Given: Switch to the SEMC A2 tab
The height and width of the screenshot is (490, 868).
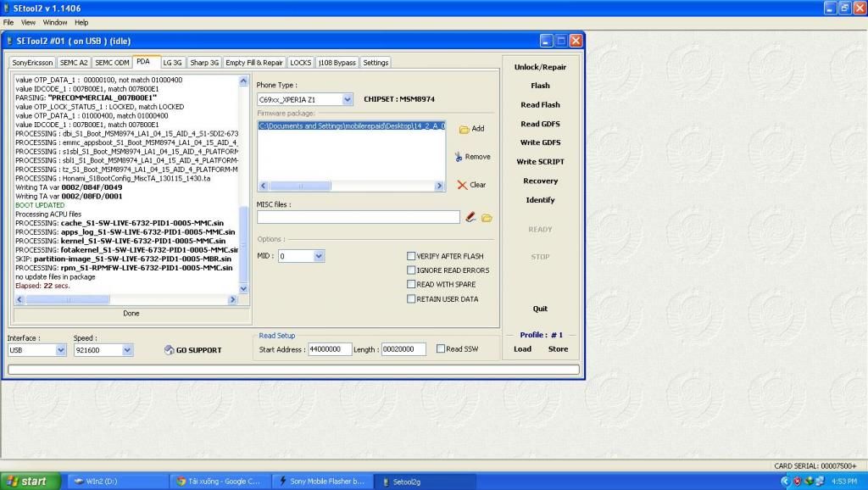Looking at the screenshot, I should [x=74, y=63].
